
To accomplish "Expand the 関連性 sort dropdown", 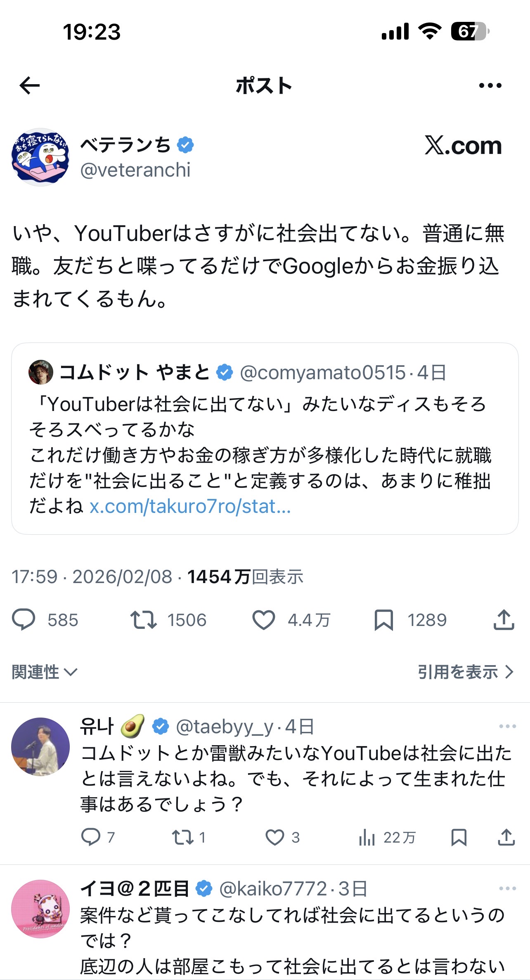I will tap(45, 672).
